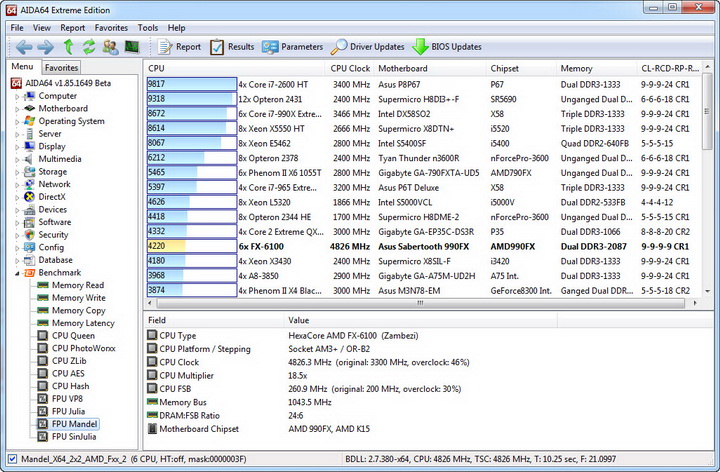Open the File menu
This screenshot has height=472, width=720.
[17, 28]
